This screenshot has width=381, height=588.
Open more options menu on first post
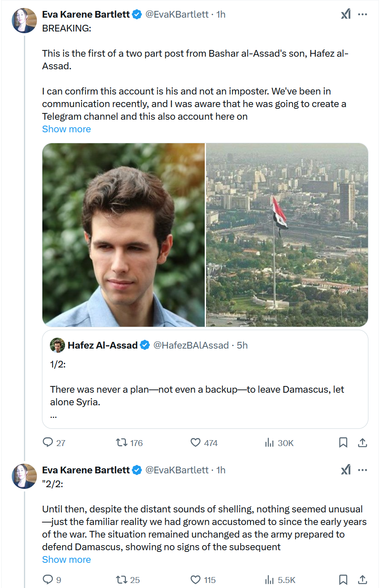point(363,14)
